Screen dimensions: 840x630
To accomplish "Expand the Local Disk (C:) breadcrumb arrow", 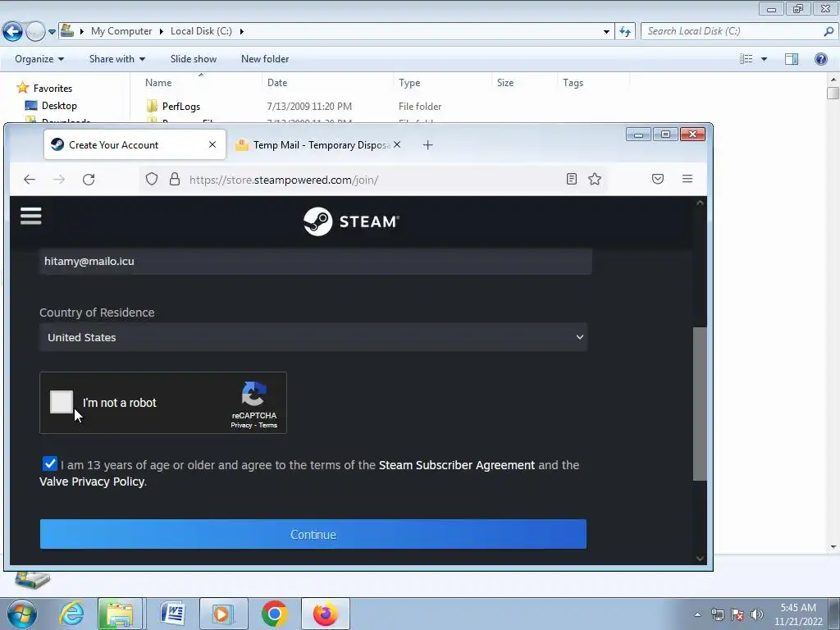I will point(242,32).
